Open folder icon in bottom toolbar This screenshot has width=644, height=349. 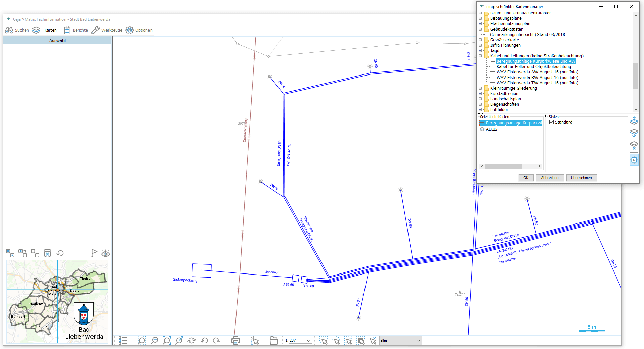tap(274, 341)
